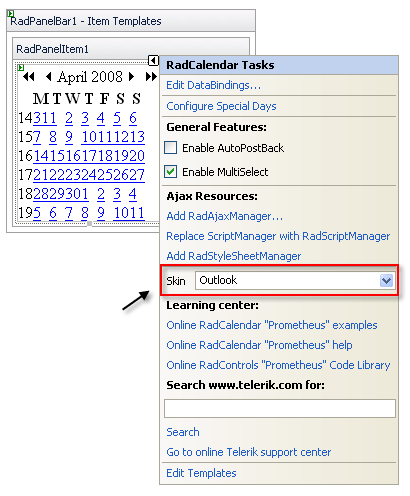Open the Skin dropdown arrow

[x=386, y=281]
